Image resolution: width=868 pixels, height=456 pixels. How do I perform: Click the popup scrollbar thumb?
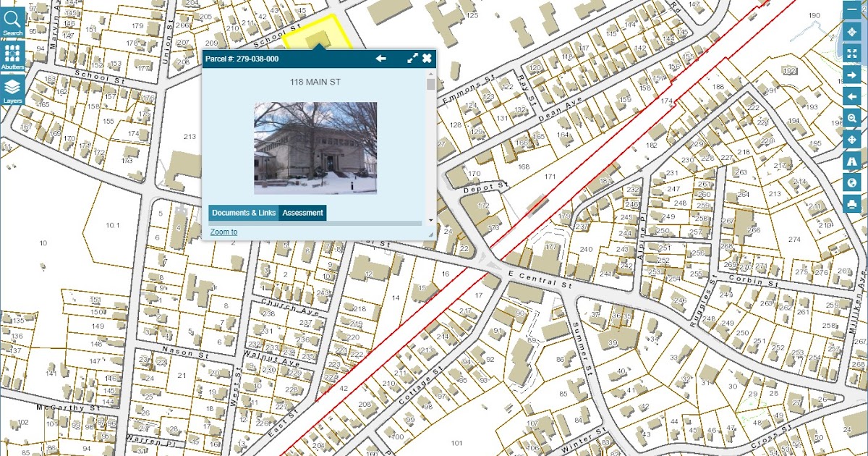click(x=430, y=84)
